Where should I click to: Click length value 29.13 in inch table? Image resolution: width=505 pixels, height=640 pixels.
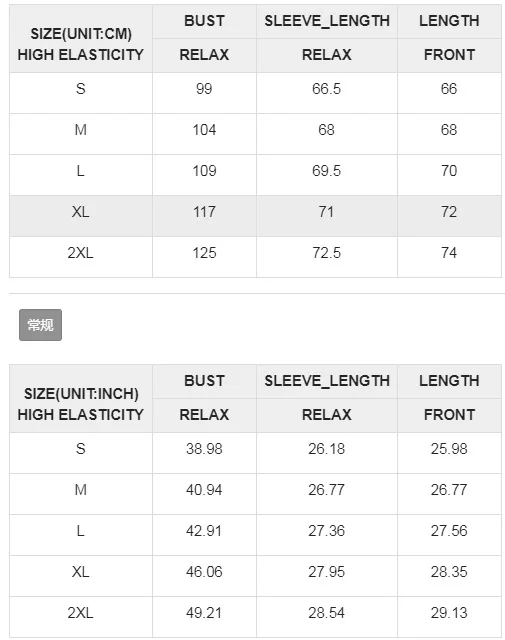(x=449, y=613)
